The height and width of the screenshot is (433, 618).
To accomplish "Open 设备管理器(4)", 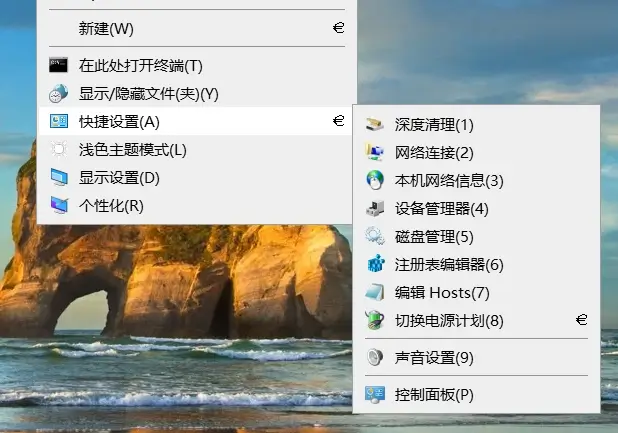I will click(x=477, y=208).
